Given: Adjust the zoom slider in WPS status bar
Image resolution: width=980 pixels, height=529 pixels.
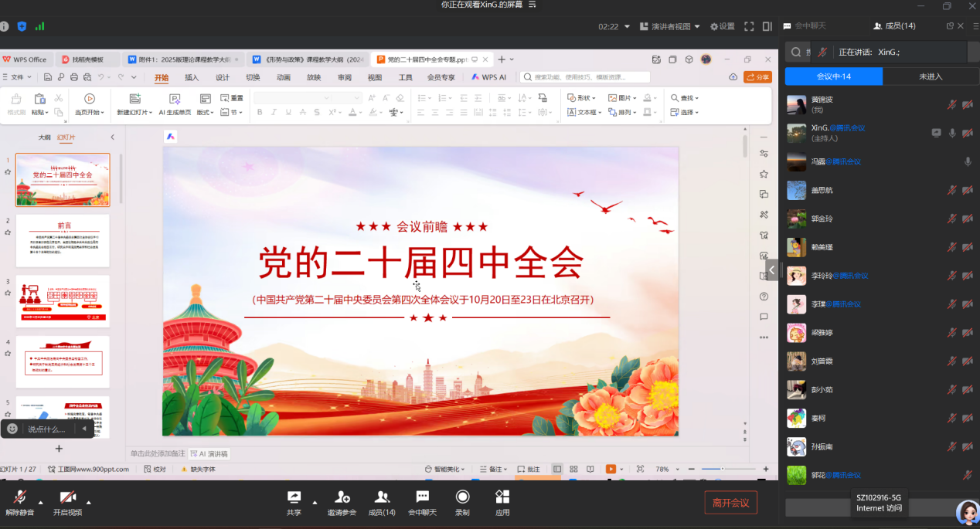Looking at the screenshot, I should 729,469.
